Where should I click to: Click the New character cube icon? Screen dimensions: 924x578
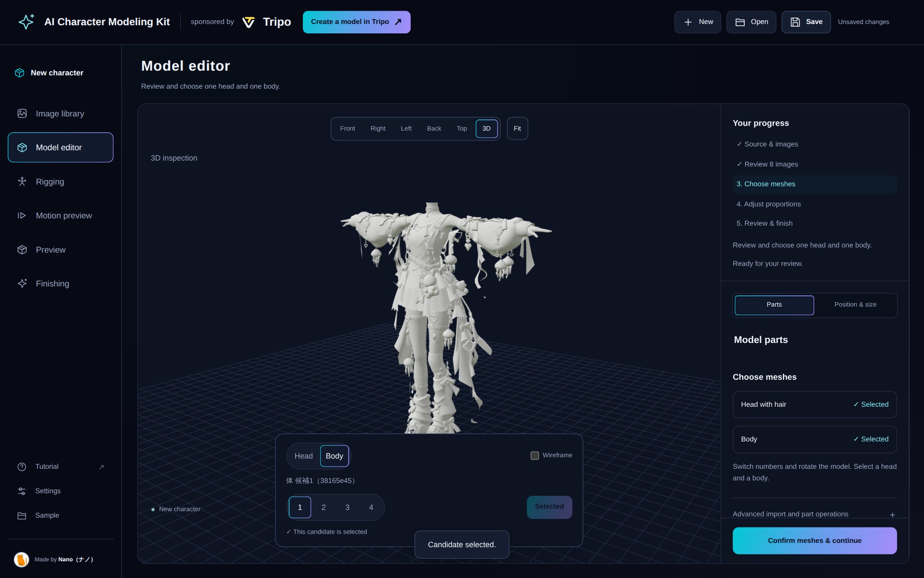[20, 73]
